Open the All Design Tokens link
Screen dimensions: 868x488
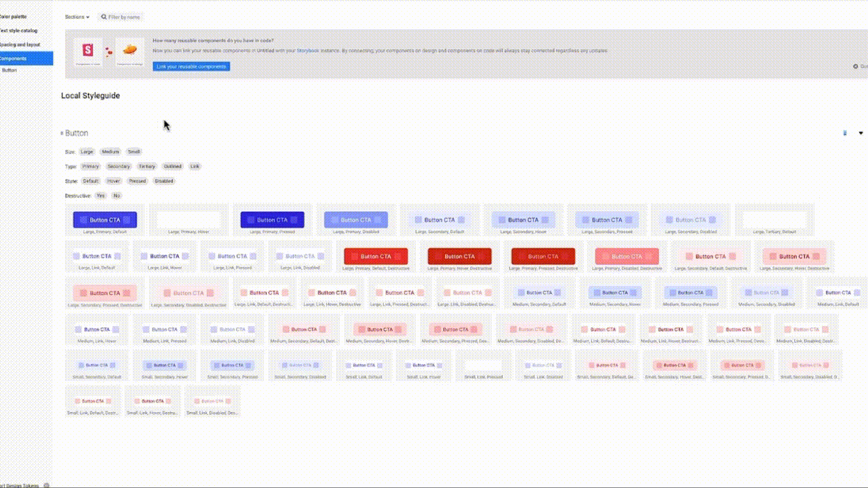(19, 485)
